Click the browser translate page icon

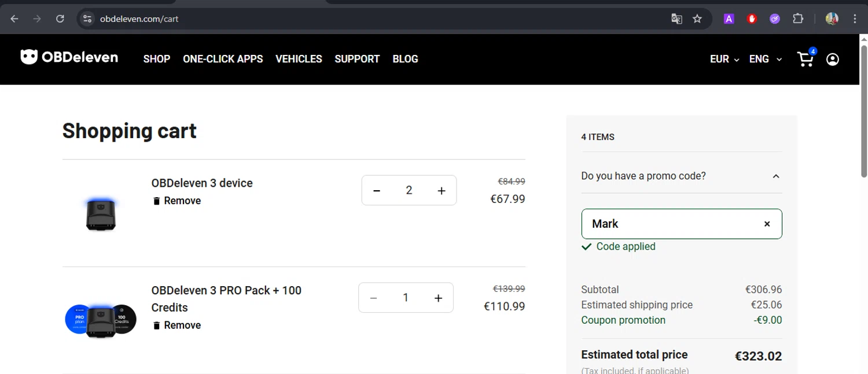pyautogui.click(x=676, y=19)
